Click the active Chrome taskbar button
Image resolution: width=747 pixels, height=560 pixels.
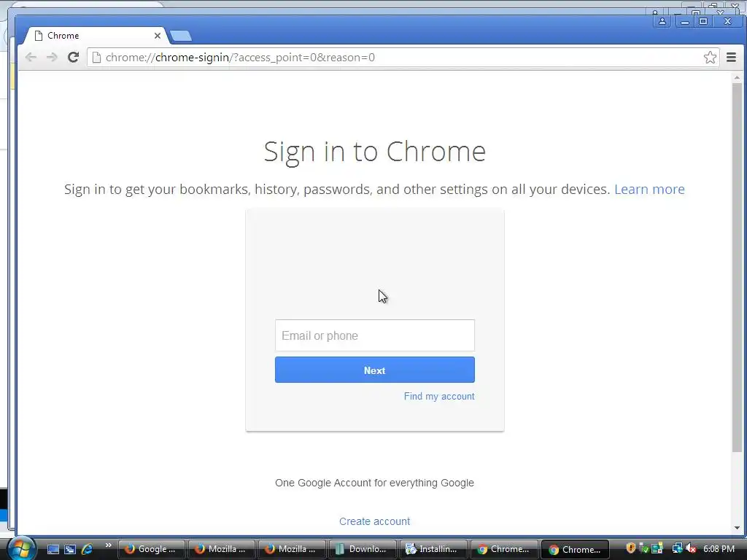[x=575, y=549]
